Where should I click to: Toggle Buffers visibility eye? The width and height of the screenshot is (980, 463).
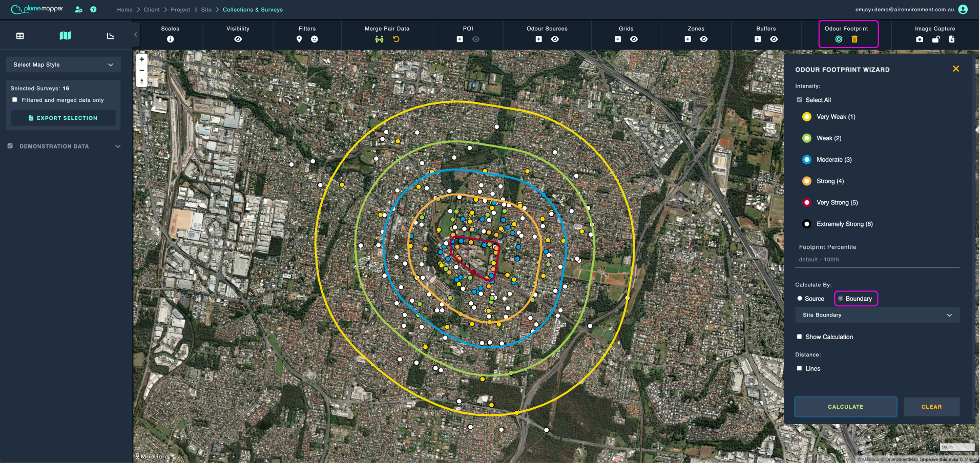(774, 39)
